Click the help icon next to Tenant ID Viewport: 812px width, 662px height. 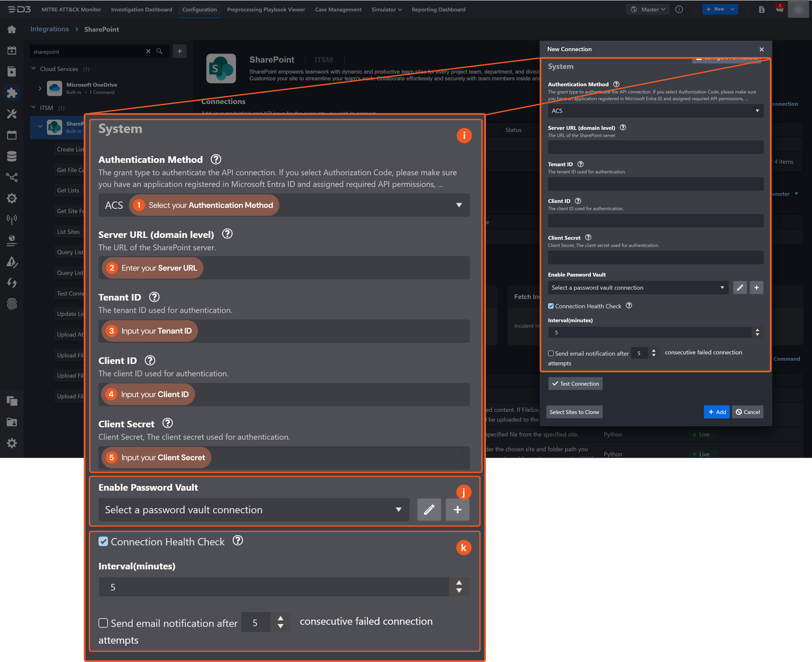(x=580, y=164)
